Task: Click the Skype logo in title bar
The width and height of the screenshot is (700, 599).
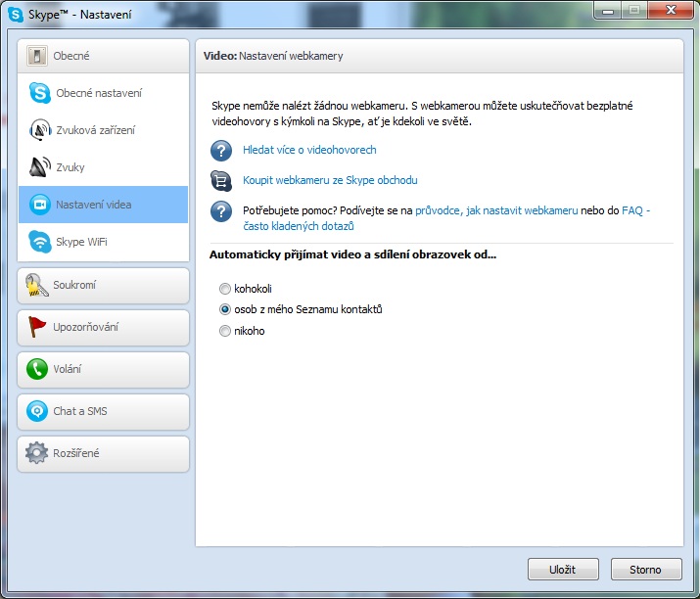Action: click(16, 15)
